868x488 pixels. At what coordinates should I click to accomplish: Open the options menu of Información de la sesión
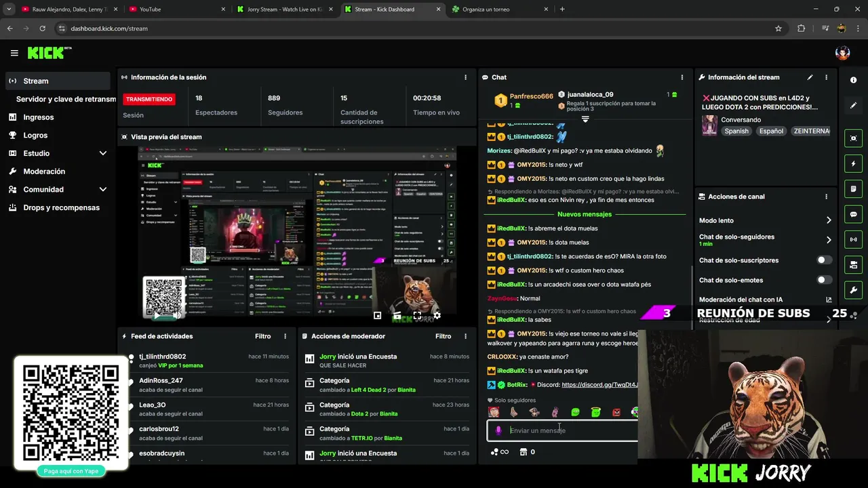[x=465, y=77]
